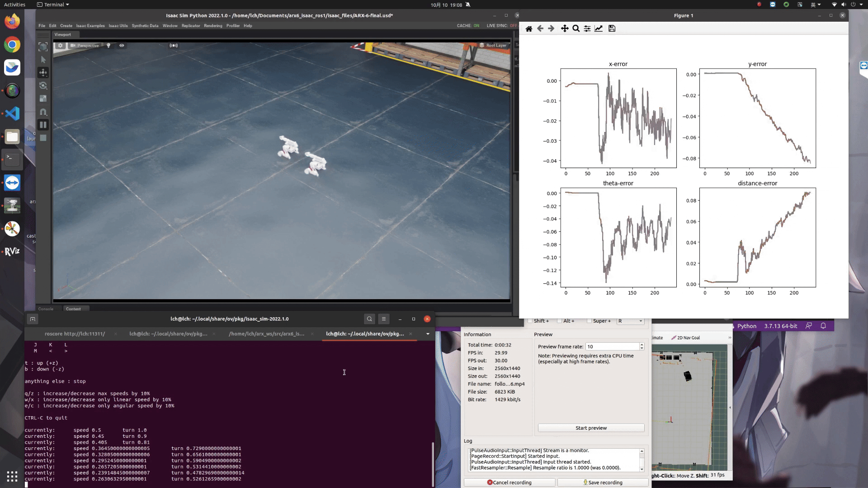
Task: Select the Rotate tool in Isaac Sim toolbar
Action: pyautogui.click(x=43, y=85)
